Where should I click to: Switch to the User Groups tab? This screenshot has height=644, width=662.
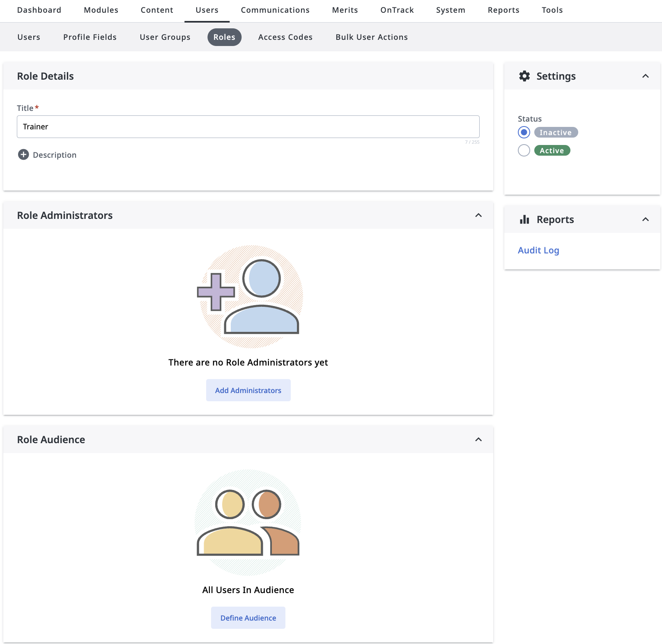pos(165,37)
